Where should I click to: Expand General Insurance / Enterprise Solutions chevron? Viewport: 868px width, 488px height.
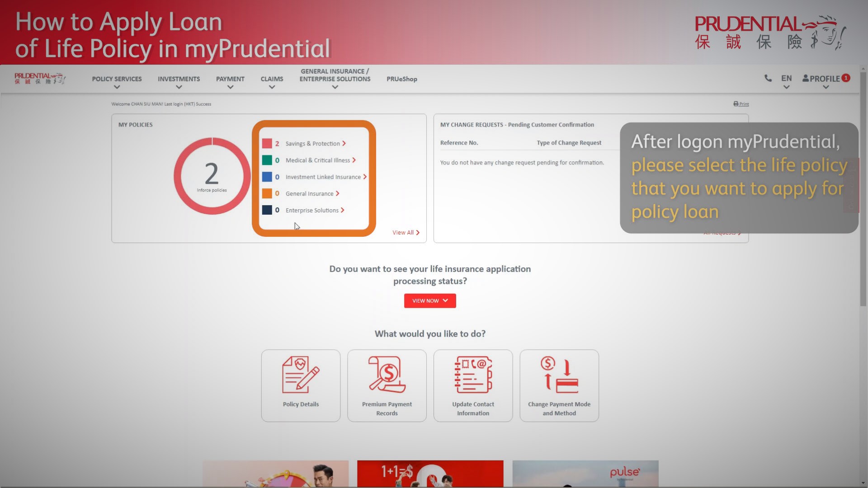pos(335,87)
